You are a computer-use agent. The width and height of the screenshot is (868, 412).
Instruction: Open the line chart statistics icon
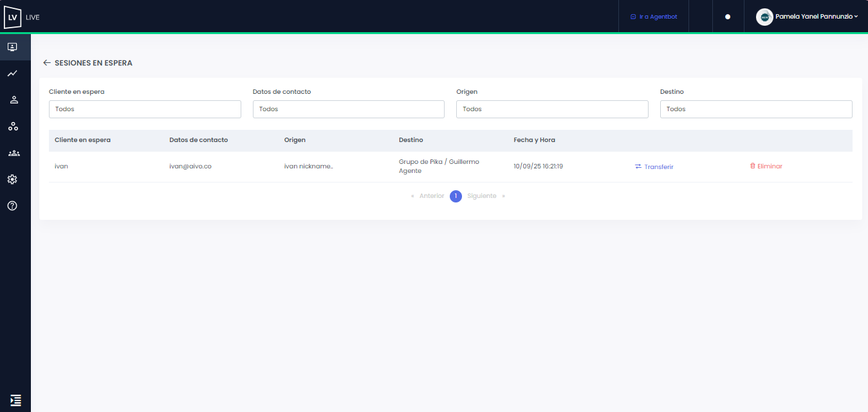(x=12, y=74)
